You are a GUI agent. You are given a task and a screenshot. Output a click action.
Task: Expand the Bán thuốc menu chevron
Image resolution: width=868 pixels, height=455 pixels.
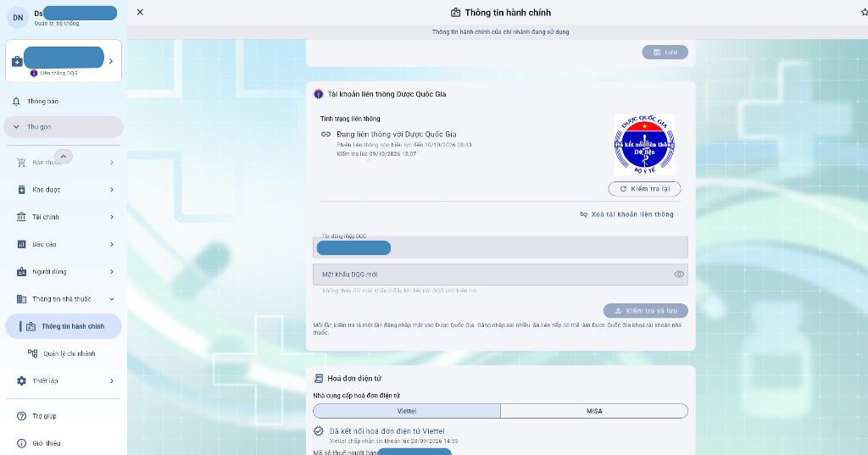click(x=112, y=162)
